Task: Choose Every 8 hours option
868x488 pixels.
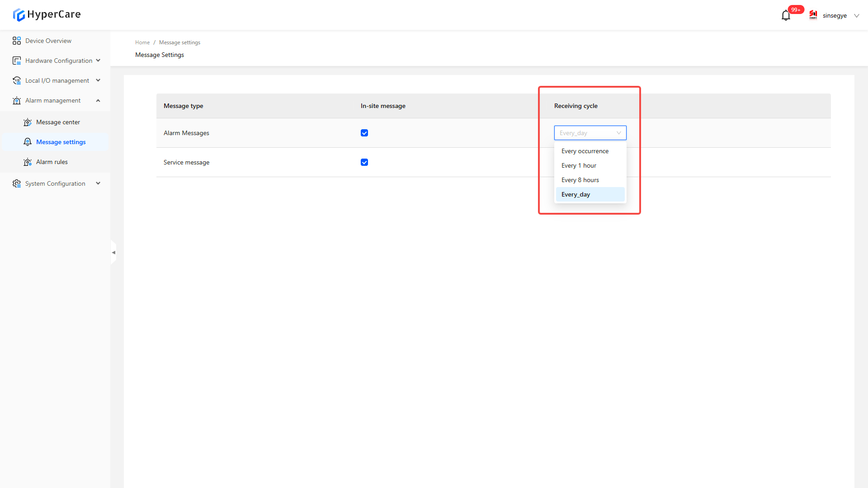Action: point(580,180)
